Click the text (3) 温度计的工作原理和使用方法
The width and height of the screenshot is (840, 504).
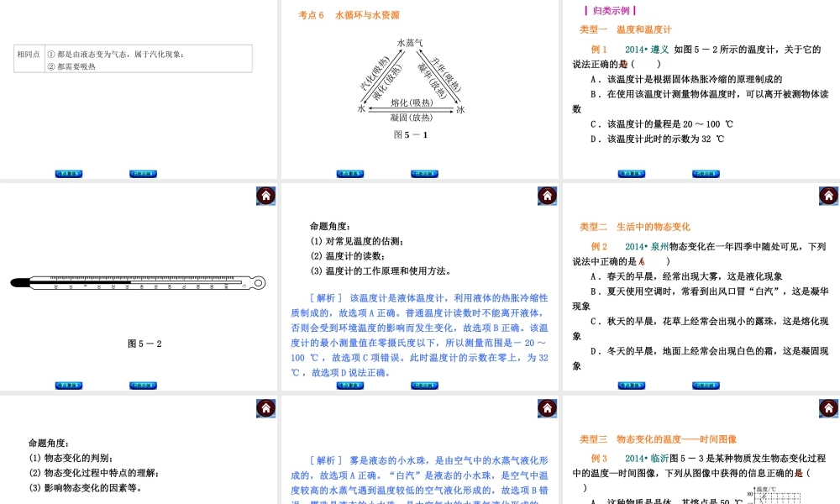[x=381, y=271]
